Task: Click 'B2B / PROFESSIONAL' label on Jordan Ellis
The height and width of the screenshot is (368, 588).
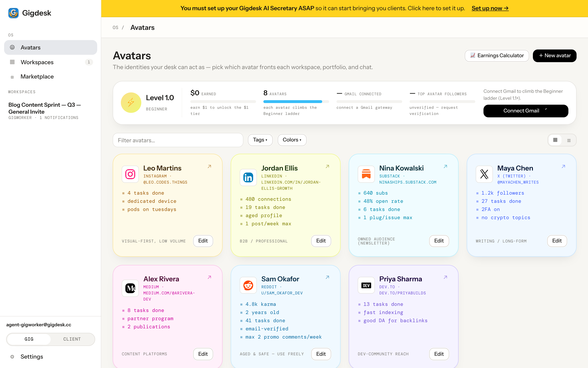Action: tap(263, 241)
